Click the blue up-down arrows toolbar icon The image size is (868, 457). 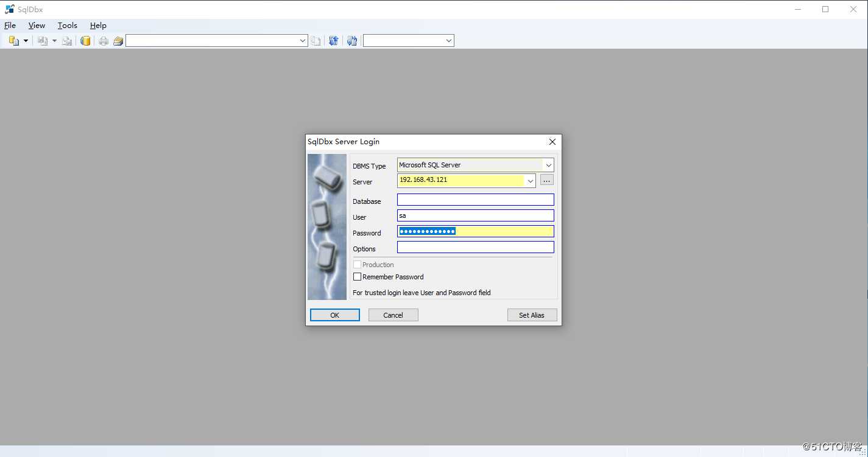click(334, 41)
